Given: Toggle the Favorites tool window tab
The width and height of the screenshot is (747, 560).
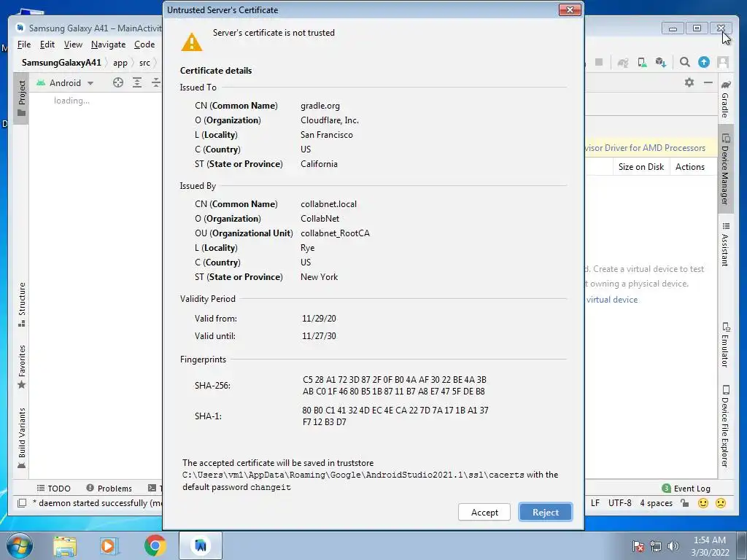Looking at the screenshot, I should [x=21, y=367].
